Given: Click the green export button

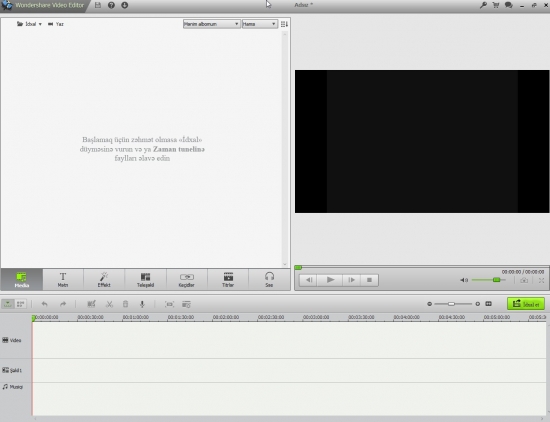Looking at the screenshot, I should tap(526, 304).
